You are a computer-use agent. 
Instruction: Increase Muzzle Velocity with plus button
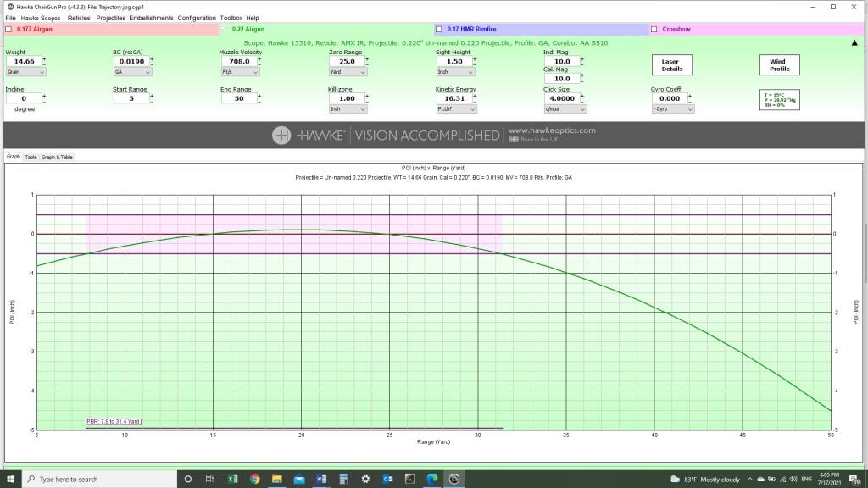point(259,59)
